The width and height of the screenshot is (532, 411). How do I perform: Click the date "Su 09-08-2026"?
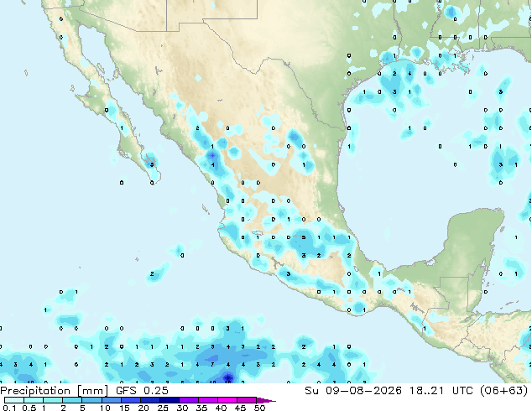pos(353,391)
